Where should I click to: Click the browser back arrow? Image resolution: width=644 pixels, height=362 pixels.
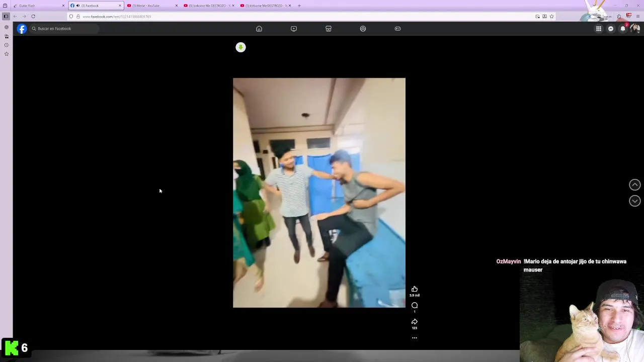tap(15, 16)
